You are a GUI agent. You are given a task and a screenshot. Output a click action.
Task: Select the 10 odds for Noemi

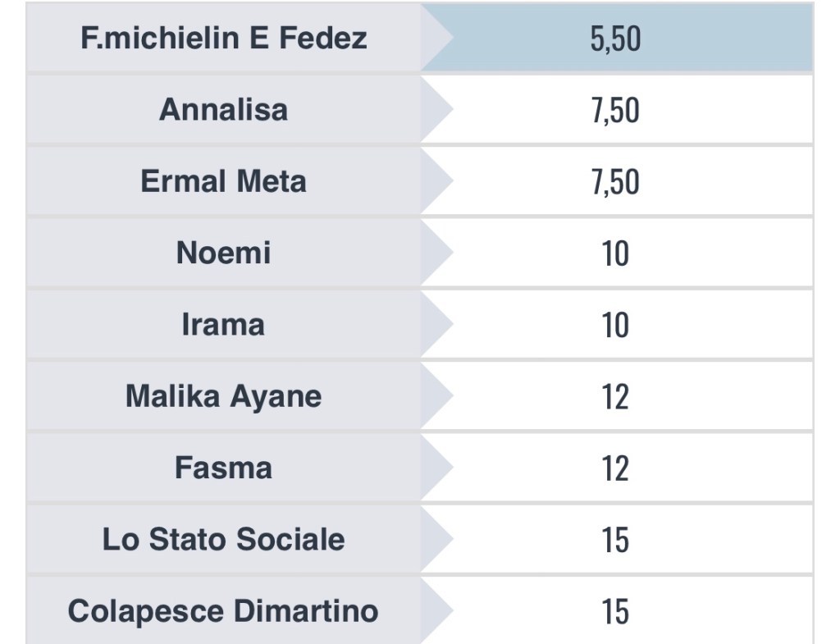(615, 253)
